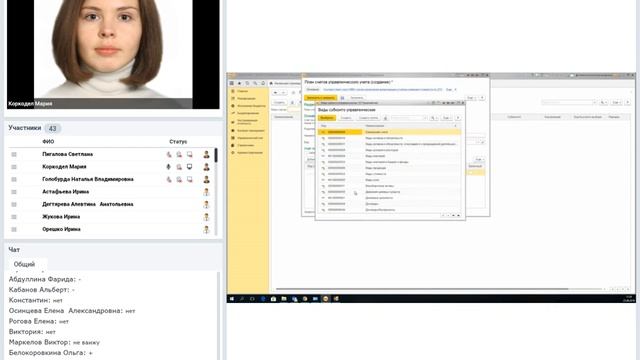This screenshot has width=640, height=360.
Task: Open the 1C notifications bell icon
Action: click(x=263, y=83)
